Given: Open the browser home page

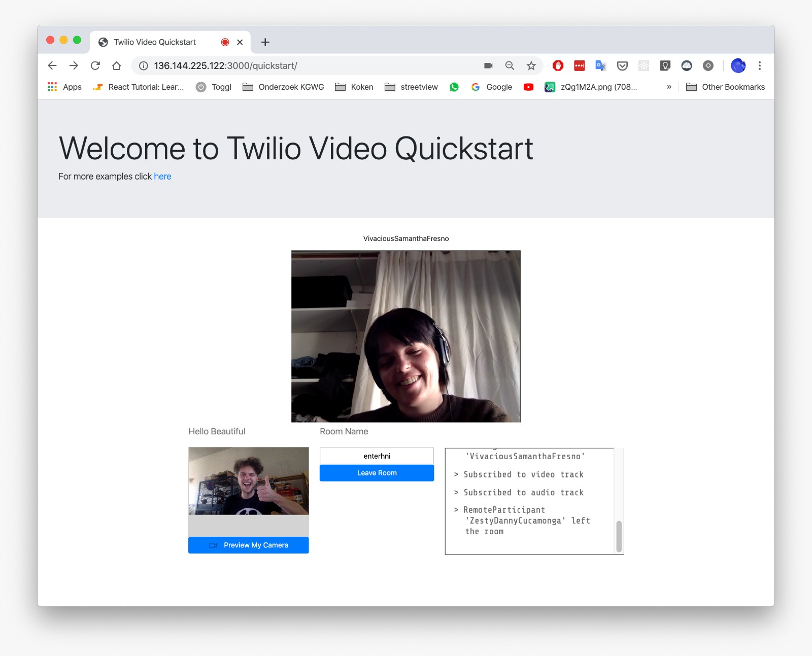Looking at the screenshot, I should pyautogui.click(x=116, y=65).
